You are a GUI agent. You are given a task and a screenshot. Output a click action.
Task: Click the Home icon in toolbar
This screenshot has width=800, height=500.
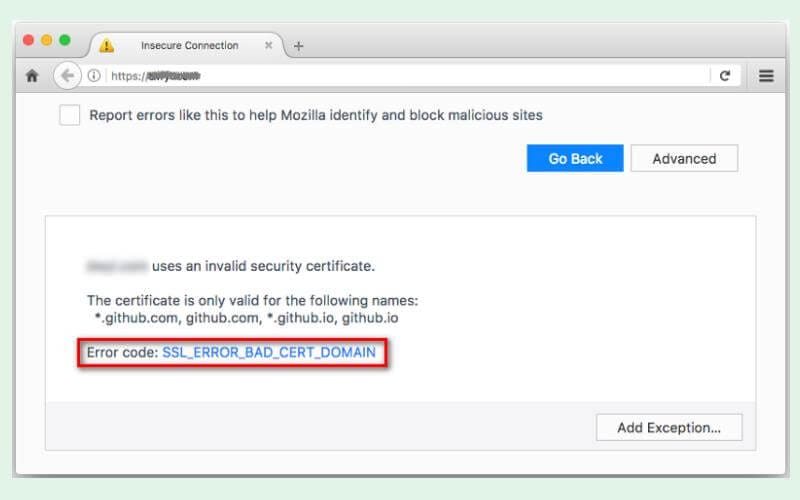point(32,76)
